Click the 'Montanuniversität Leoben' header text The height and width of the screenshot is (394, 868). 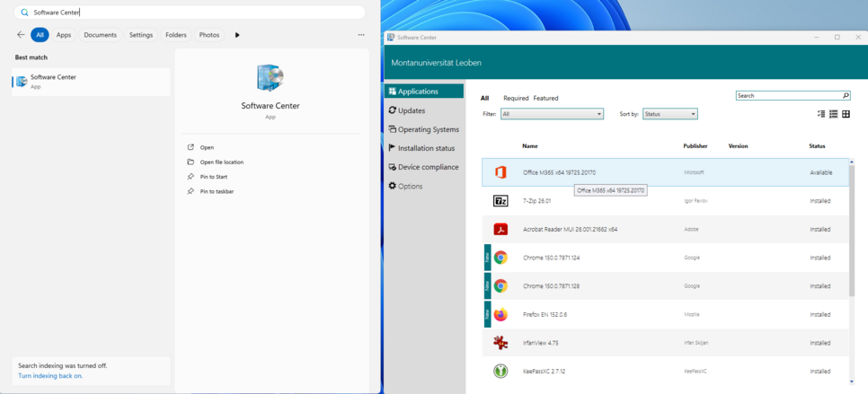(436, 63)
